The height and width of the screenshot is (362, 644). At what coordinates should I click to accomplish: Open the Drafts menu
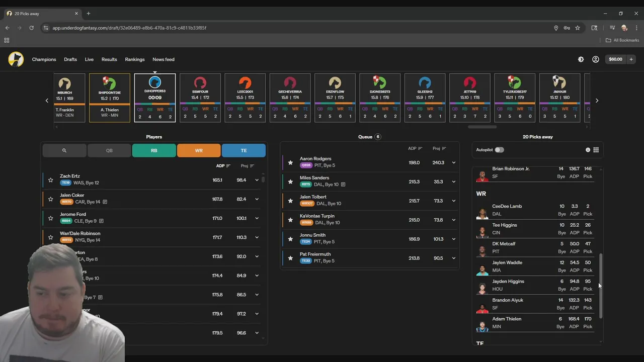[70, 59]
